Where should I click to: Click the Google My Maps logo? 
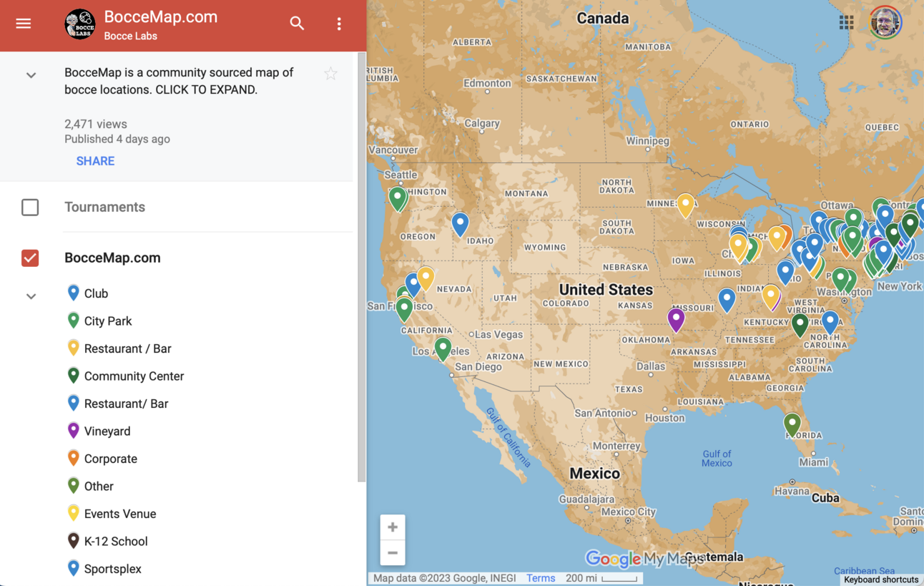tap(644, 558)
